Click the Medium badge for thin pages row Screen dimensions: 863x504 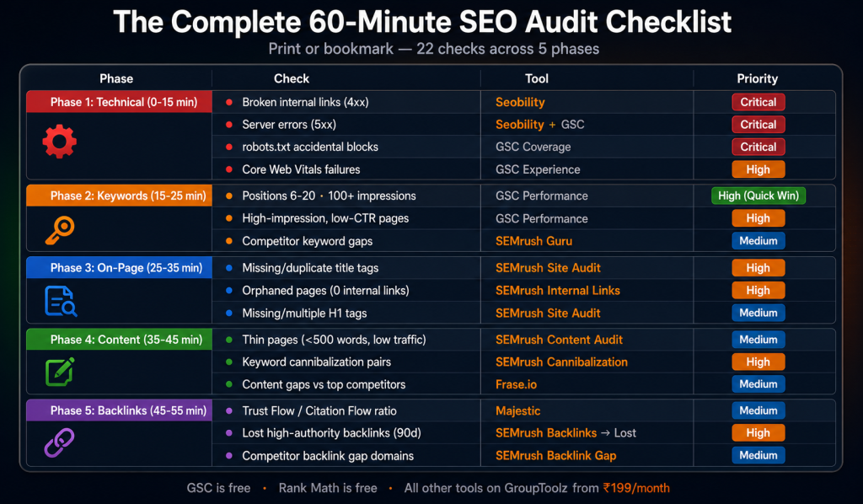click(758, 340)
